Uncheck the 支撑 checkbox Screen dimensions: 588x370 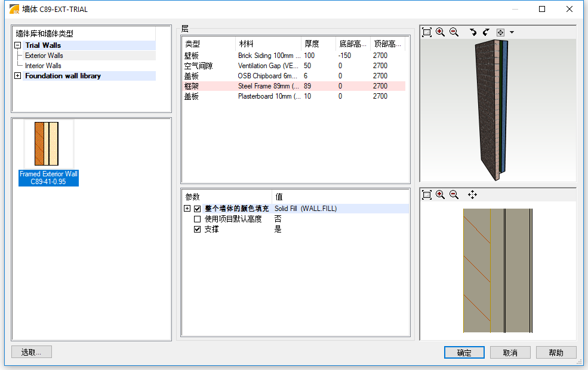click(197, 229)
